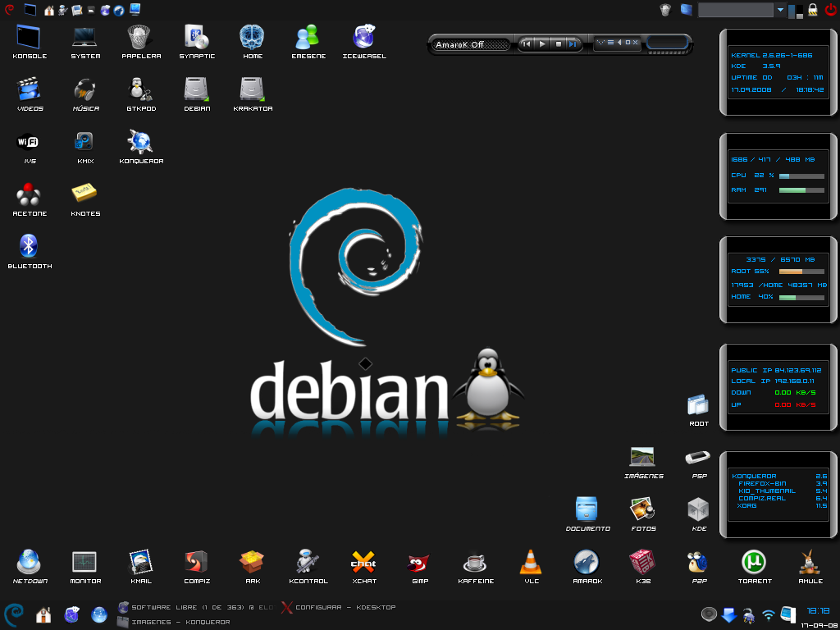Click the X icon in Amarok widget
The width and height of the screenshot is (840, 630).
[636, 43]
